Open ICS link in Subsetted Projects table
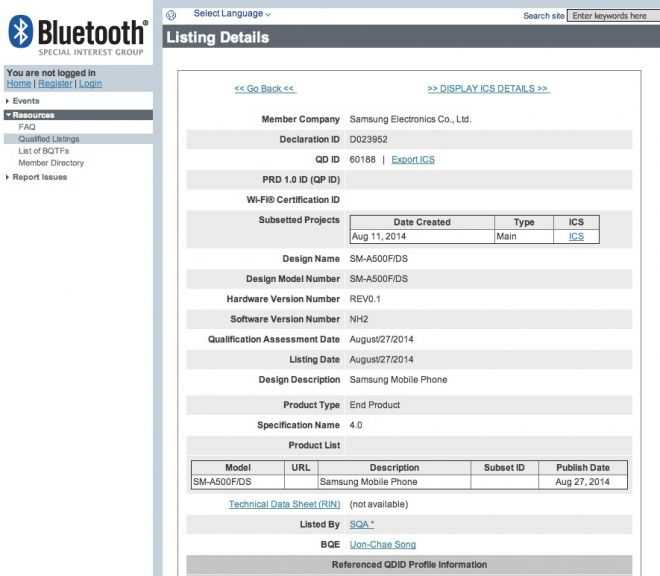The height and width of the screenshot is (576, 660). 575,237
